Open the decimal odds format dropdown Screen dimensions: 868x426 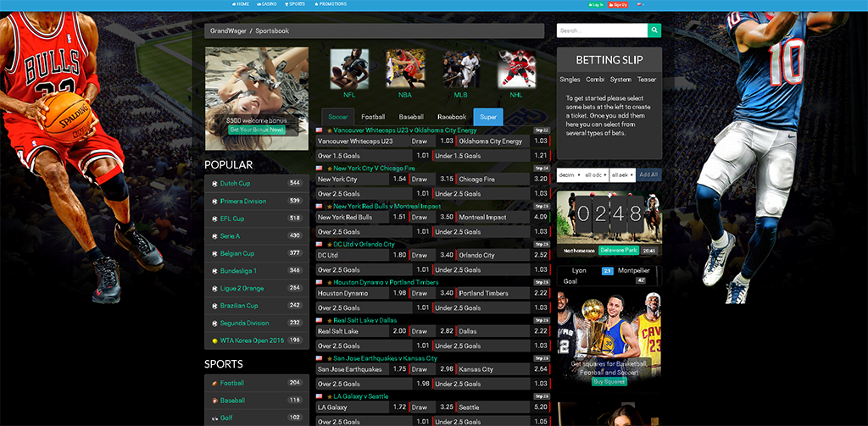pyautogui.click(x=568, y=174)
